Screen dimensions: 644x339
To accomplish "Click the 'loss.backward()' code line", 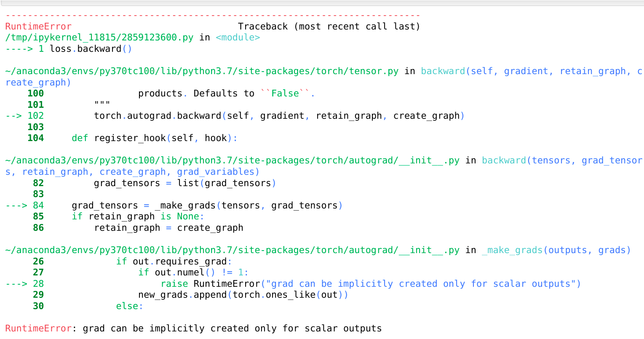I will pyautogui.click(x=91, y=49).
